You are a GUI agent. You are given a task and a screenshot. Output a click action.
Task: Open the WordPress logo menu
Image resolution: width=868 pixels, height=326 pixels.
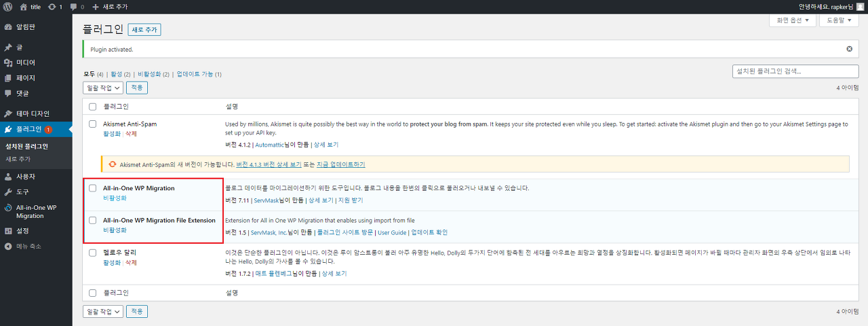8,6
